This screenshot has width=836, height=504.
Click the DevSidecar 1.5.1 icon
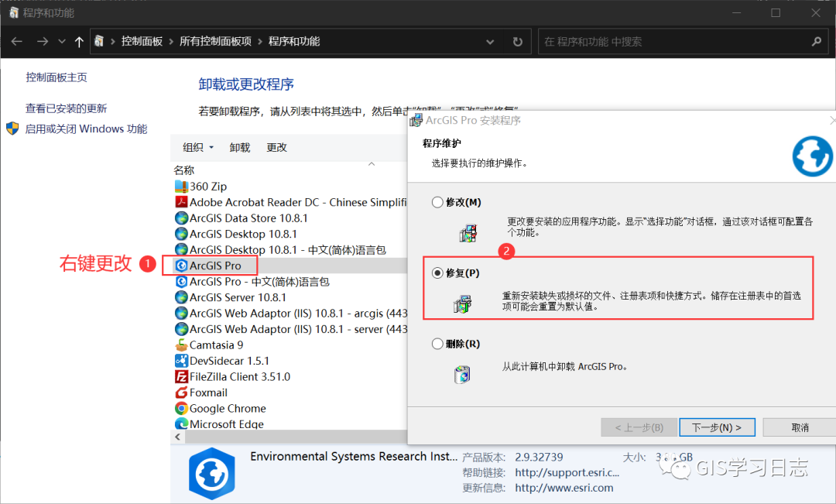[181, 361]
